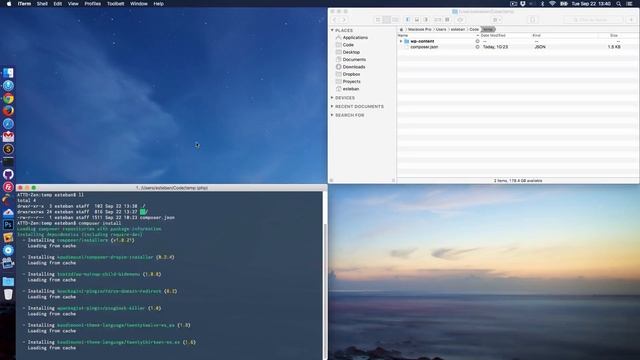Open the iTerm application menu

(x=24, y=4)
